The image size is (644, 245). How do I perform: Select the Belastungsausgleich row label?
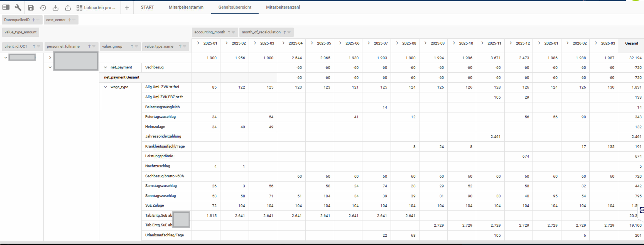(x=162, y=107)
